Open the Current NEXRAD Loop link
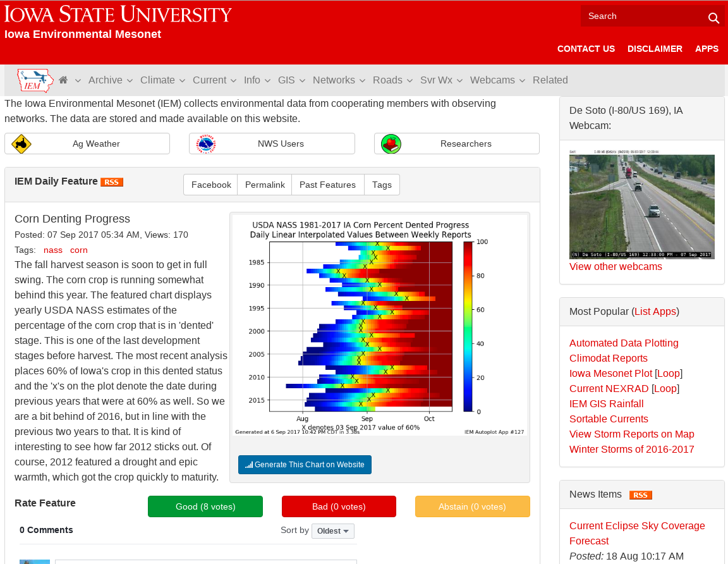This screenshot has height=564, width=728. pyautogui.click(x=665, y=388)
